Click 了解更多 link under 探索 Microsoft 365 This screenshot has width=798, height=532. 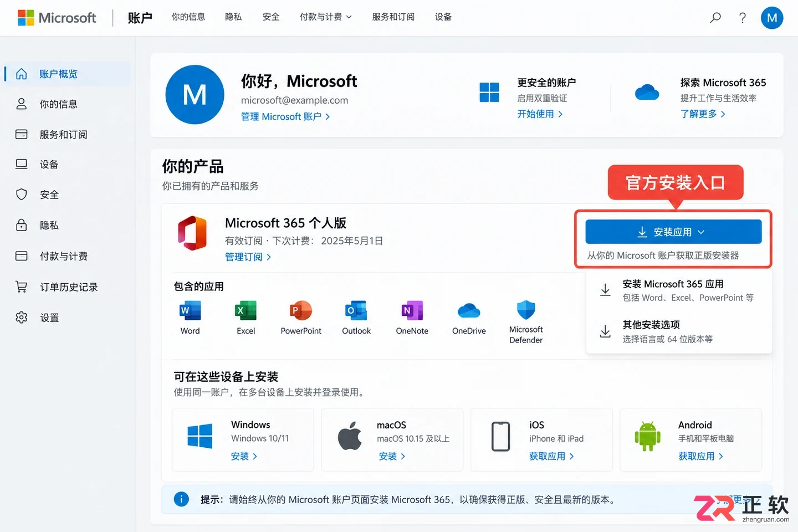(703, 114)
